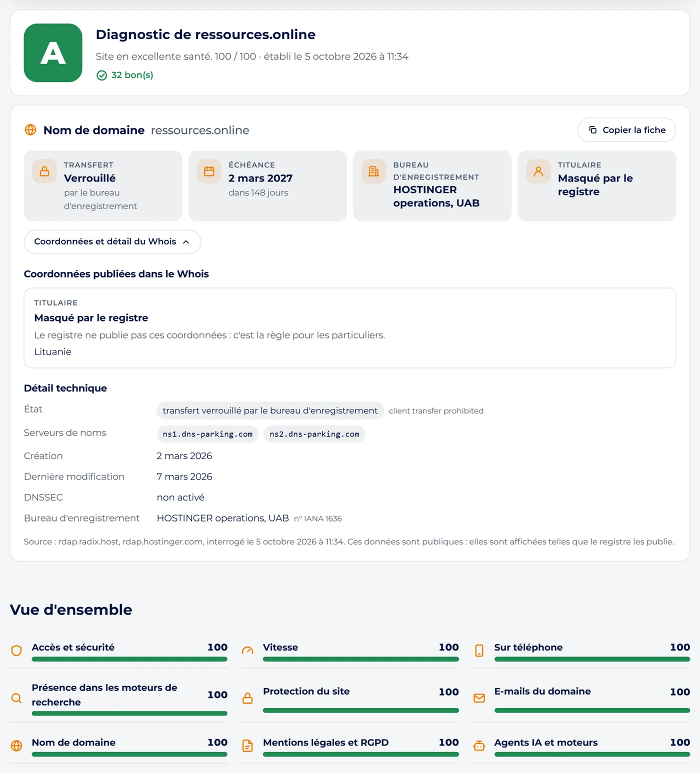Copy the domain record with Copier la fiche

coord(626,130)
